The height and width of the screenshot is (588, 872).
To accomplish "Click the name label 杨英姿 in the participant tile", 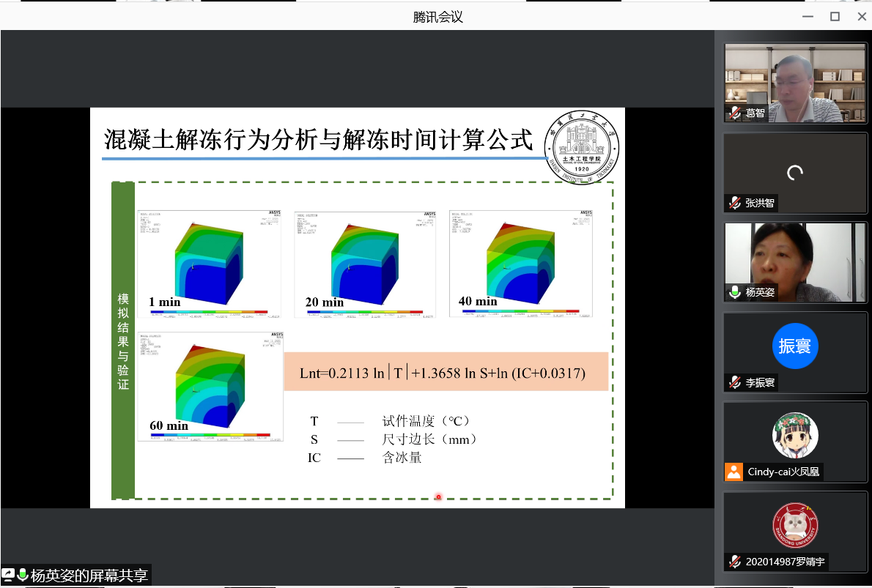I will 760,292.
